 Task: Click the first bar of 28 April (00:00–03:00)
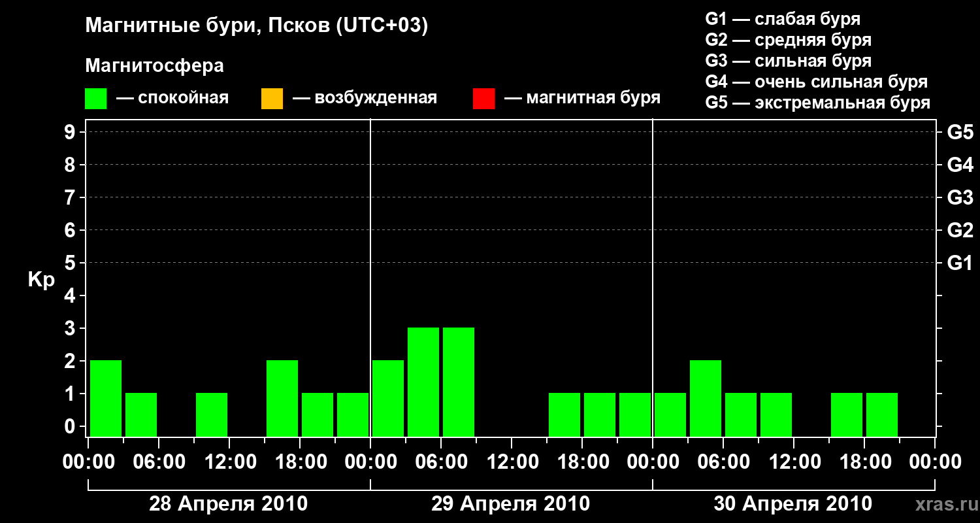tap(106, 398)
